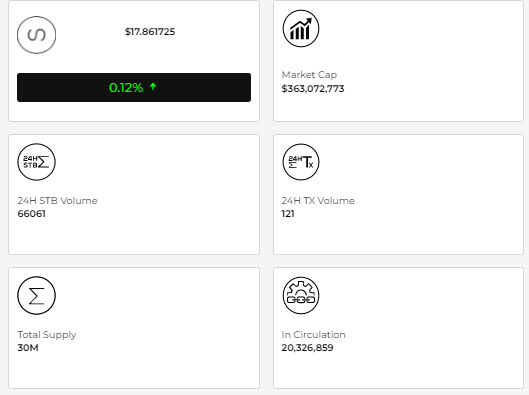Screen dimensions: 529x395
Task: Click the green up arrow icon
Action: coord(153,87)
